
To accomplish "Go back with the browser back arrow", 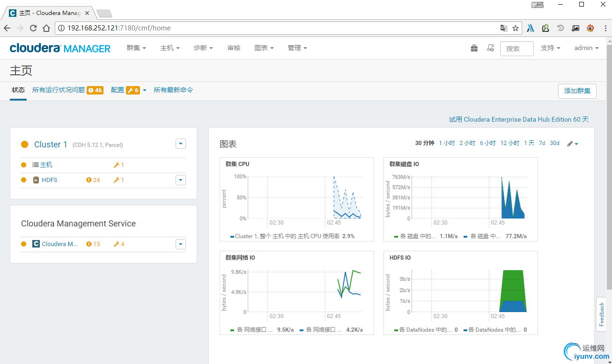I will [7, 28].
